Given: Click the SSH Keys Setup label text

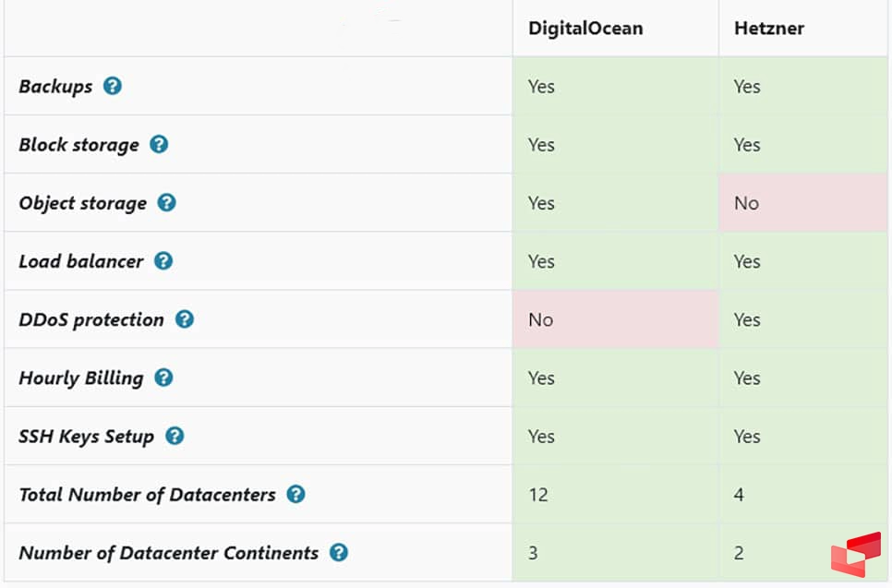Looking at the screenshot, I should 86,437.
